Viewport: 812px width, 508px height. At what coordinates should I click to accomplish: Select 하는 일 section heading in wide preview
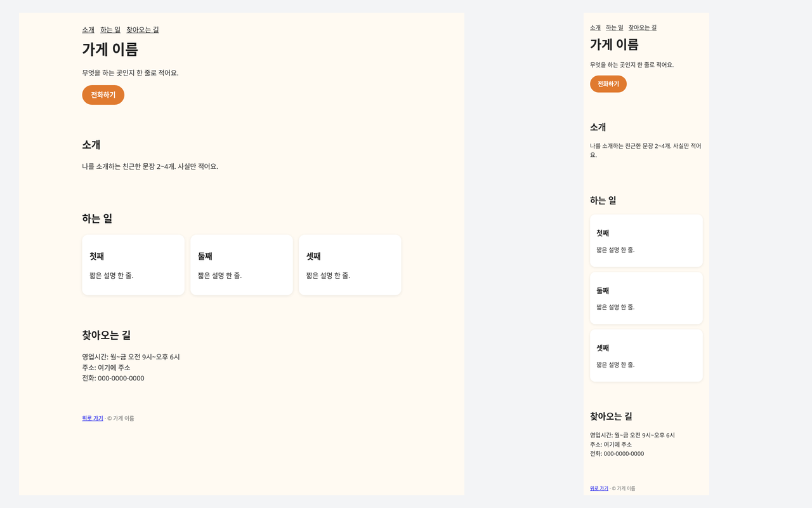[x=97, y=218]
